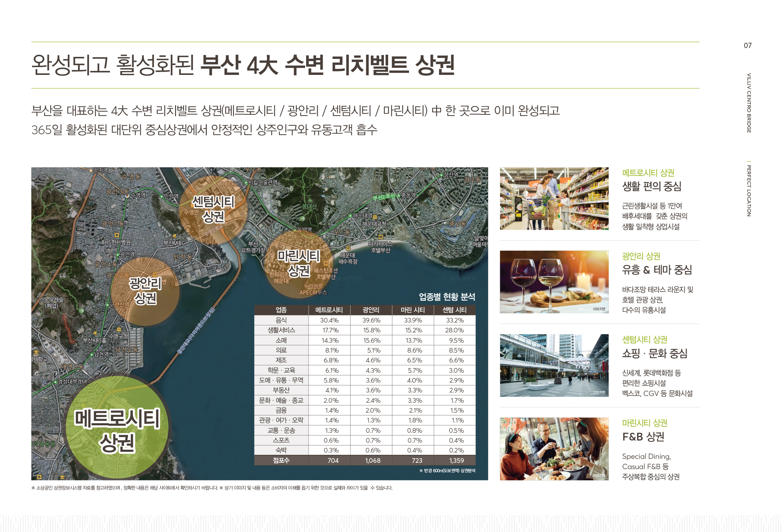Click the supermarket shopping family photo
The height and width of the screenshot is (532, 783).
click(x=554, y=199)
